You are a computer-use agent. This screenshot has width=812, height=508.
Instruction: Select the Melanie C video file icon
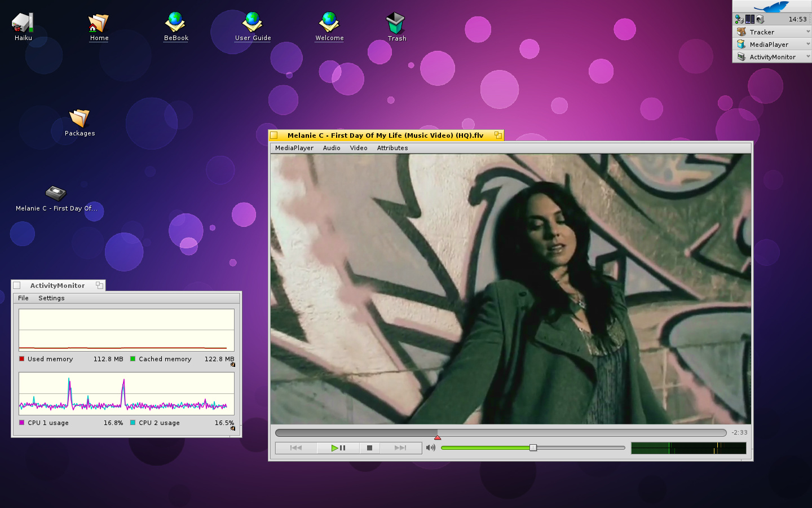point(56,194)
